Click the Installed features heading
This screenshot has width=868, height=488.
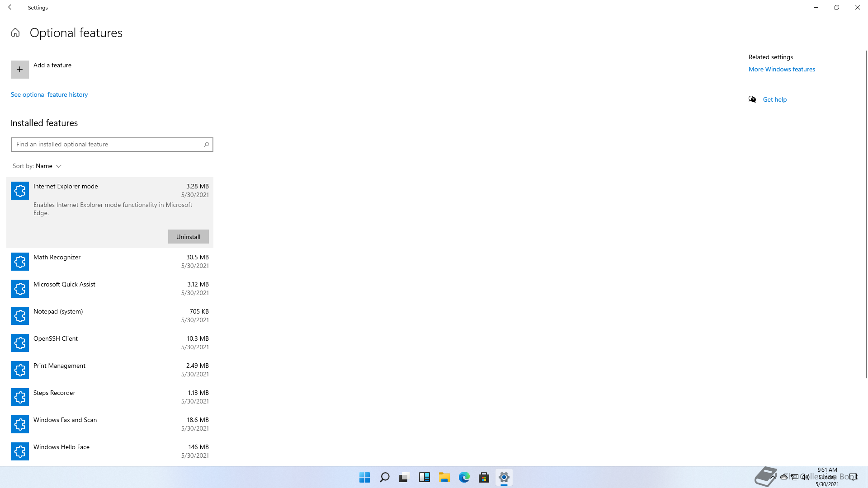(x=44, y=123)
